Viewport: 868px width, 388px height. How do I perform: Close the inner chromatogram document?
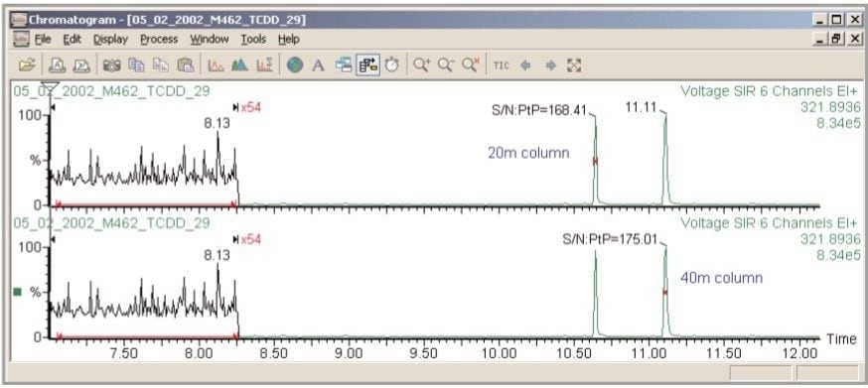pos(855,40)
